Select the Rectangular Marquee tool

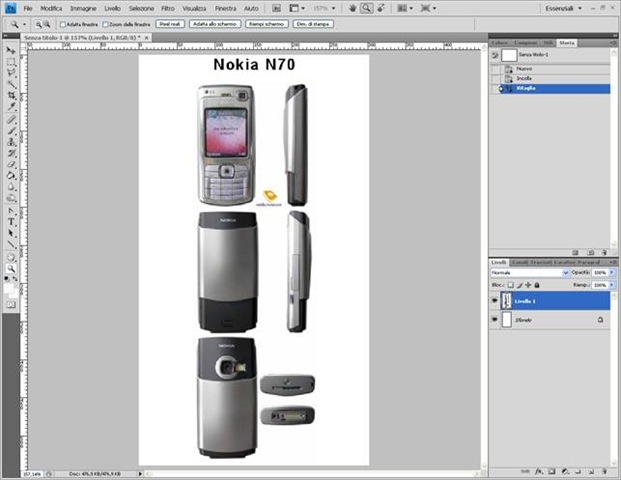[11, 62]
